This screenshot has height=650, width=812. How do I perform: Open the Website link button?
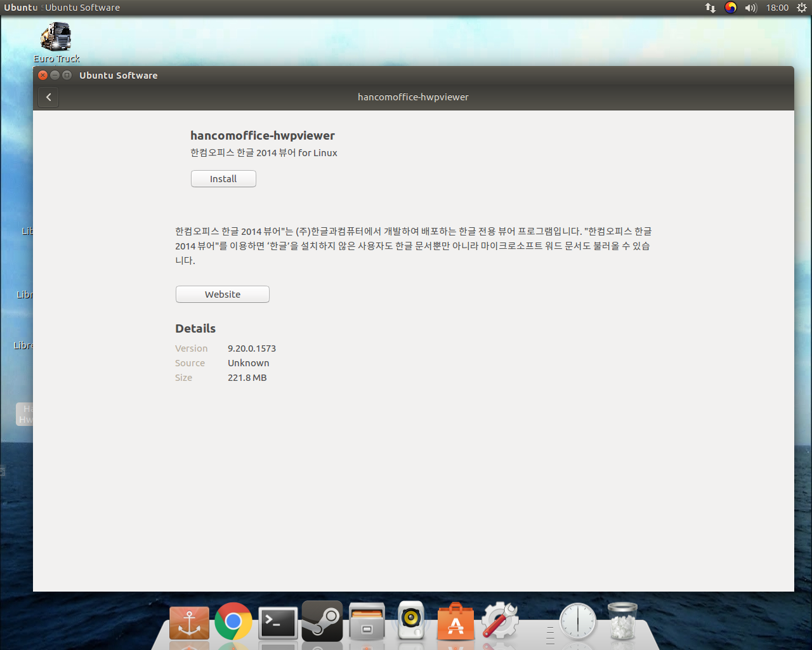coord(222,295)
